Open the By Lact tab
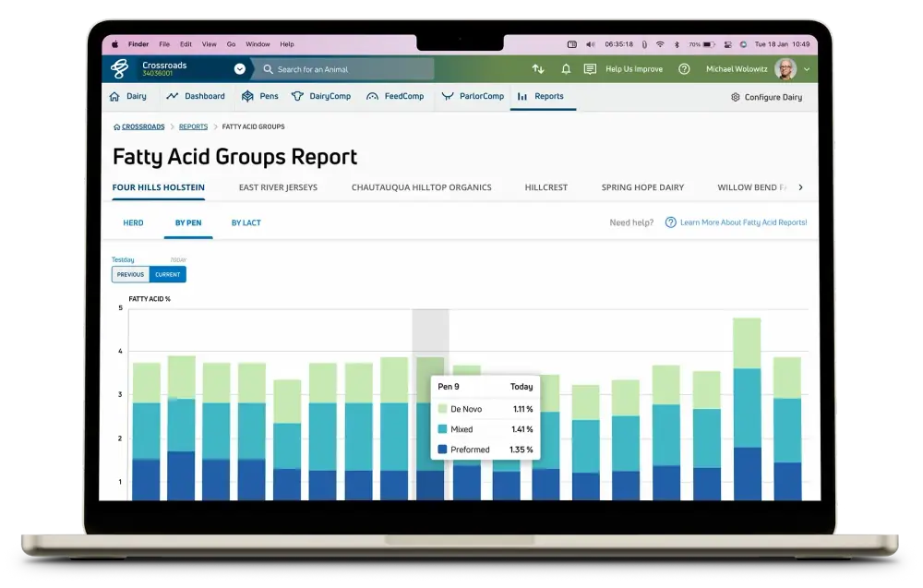 point(246,222)
